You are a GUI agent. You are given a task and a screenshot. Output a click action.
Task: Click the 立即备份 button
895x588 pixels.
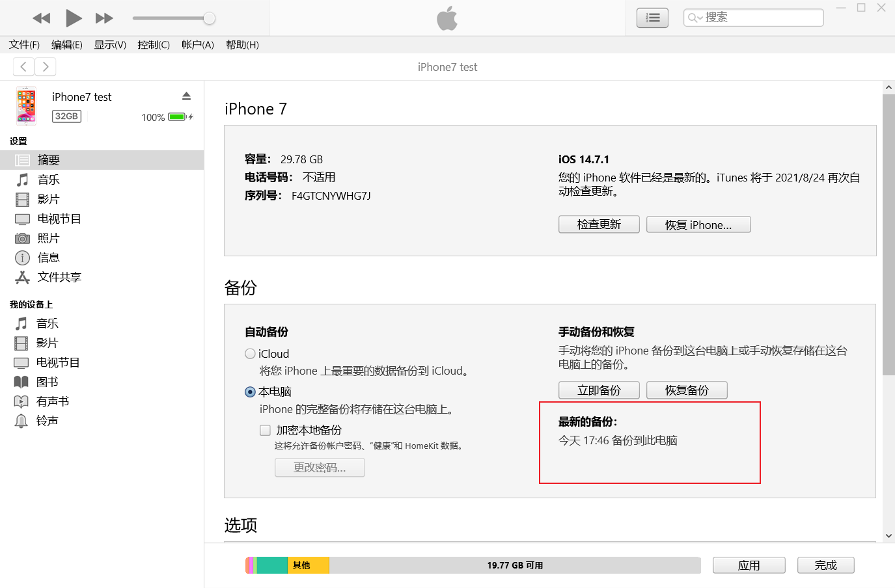coord(599,390)
